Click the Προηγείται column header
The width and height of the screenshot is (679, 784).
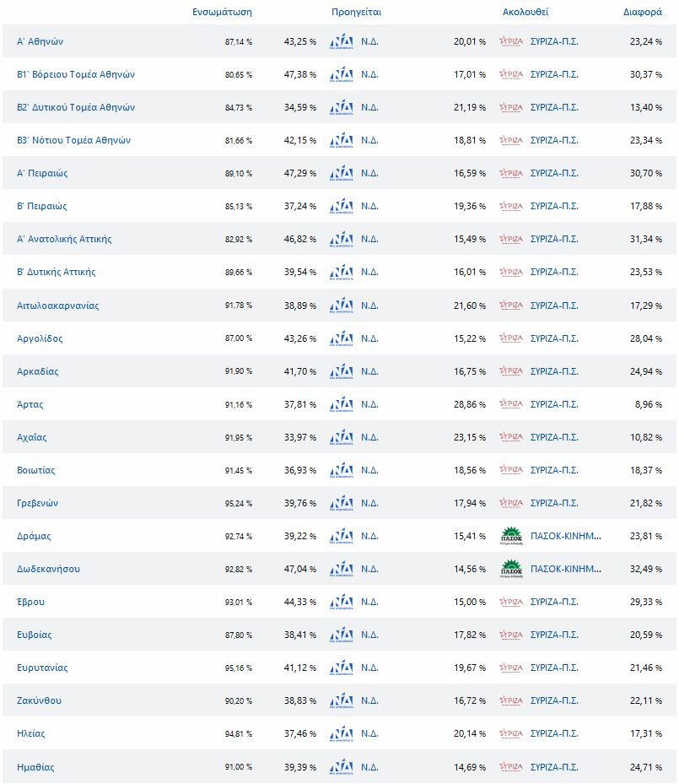point(356,12)
